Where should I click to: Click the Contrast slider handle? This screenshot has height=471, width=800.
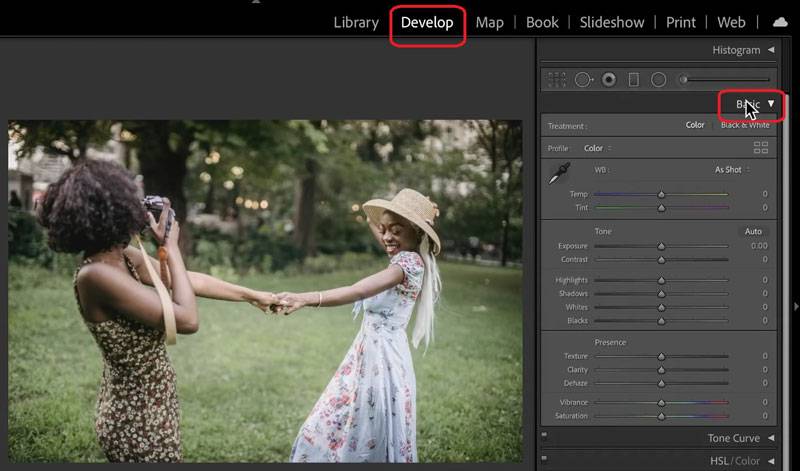[661, 260]
